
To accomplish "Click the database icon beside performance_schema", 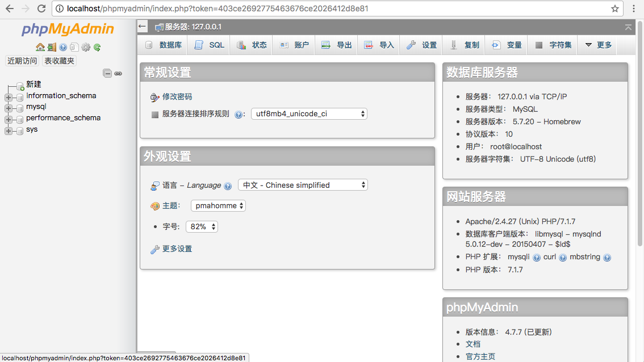I will [x=19, y=119].
